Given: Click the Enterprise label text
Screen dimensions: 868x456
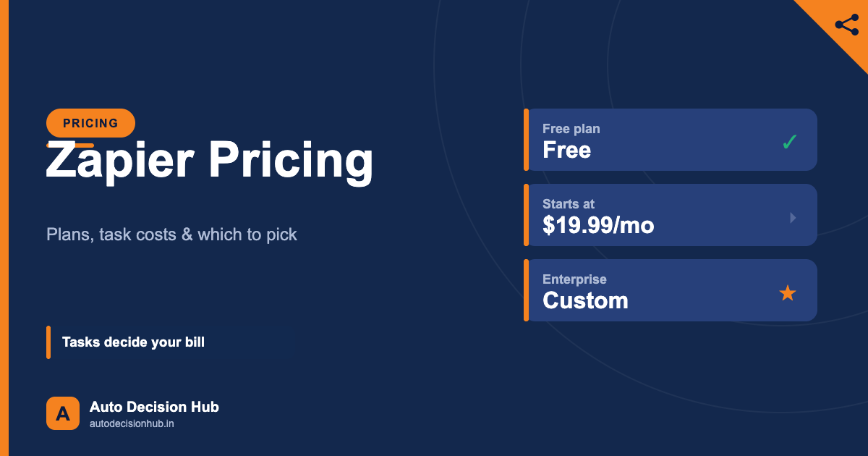Looking at the screenshot, I should [x=574, y=279].
